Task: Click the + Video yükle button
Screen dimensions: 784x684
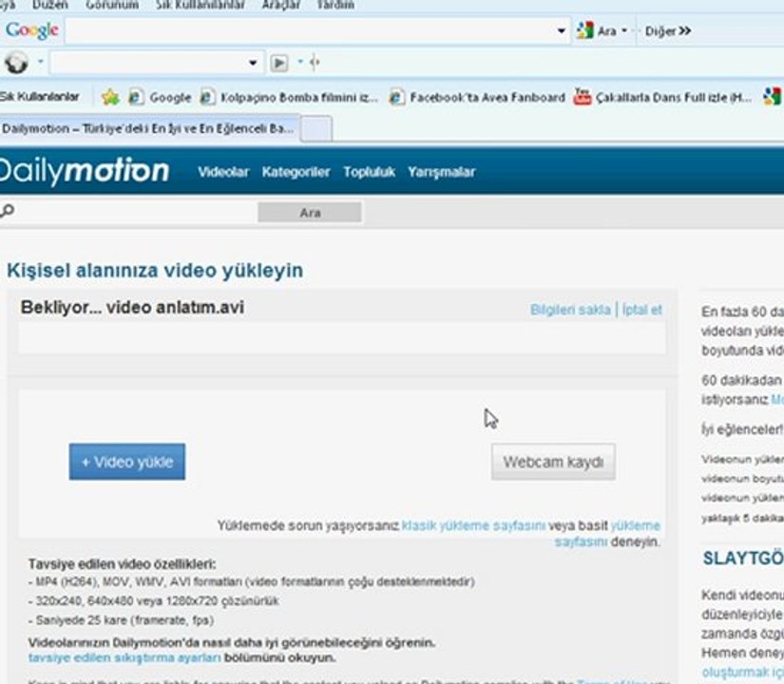Action: click(x=127, y=462)
